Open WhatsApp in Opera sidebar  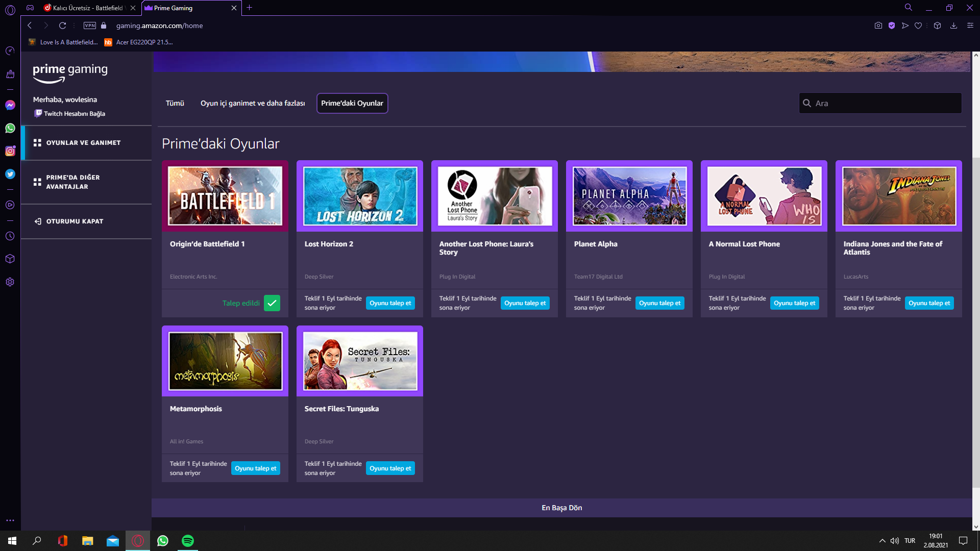click(x=10, y=128)
